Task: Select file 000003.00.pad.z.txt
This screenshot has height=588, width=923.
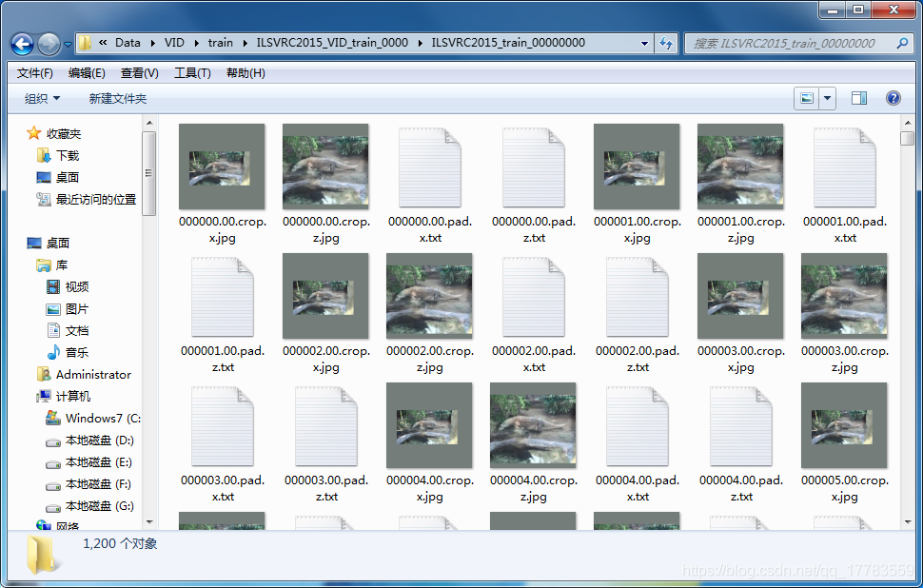Action: [x=326, y=426]
